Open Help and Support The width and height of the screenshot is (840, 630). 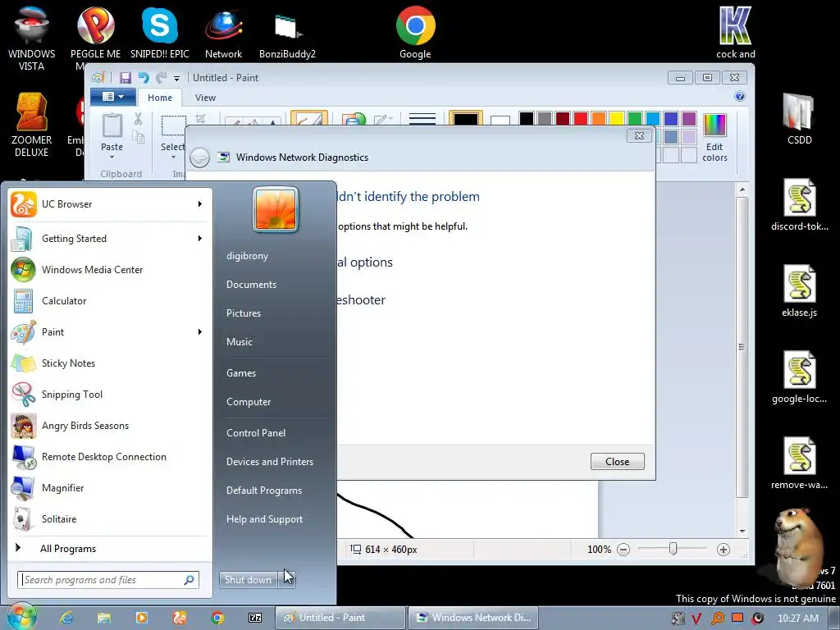[x=264, y=519]
